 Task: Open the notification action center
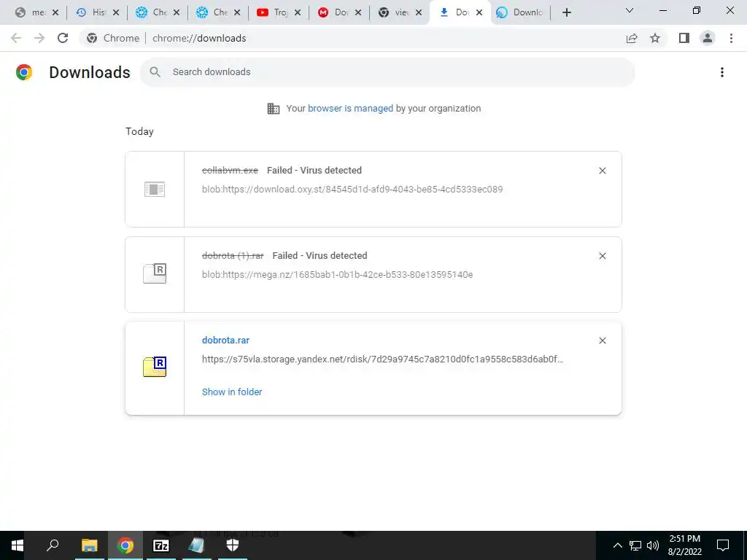[723, 545]
